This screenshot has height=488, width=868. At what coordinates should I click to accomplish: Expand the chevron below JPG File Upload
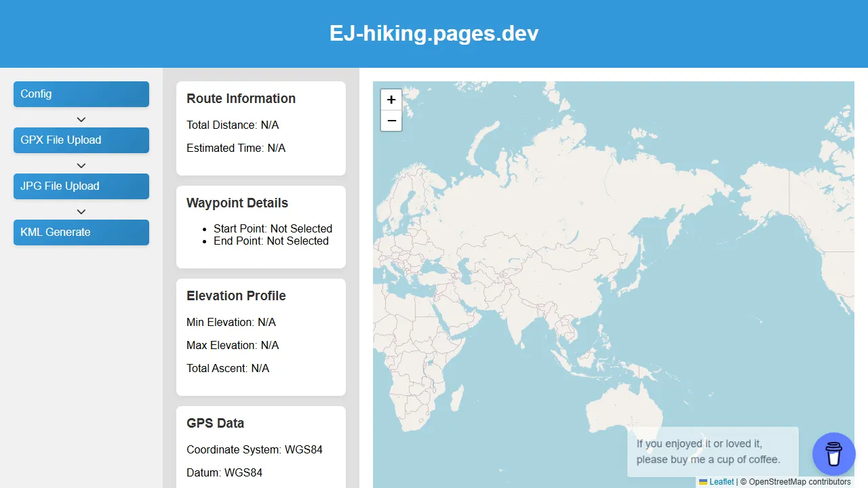81,211
